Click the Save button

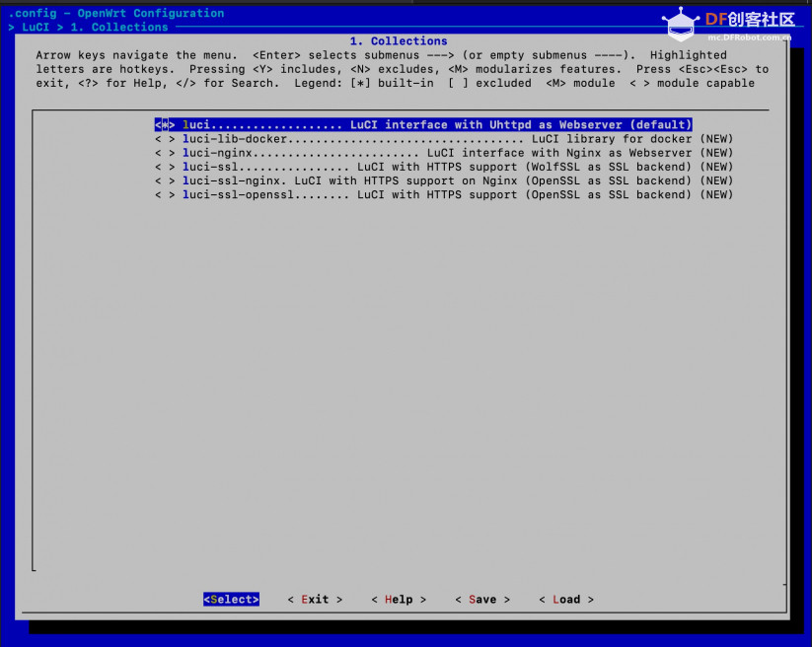click(x=482, y=599)
